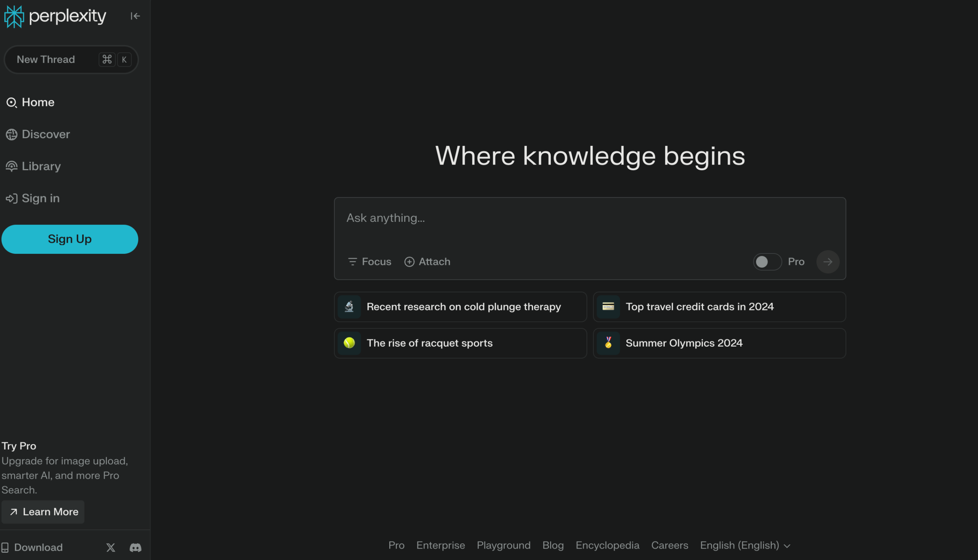
Task: Open the Focus filter menu
Action: click(369, 262)
